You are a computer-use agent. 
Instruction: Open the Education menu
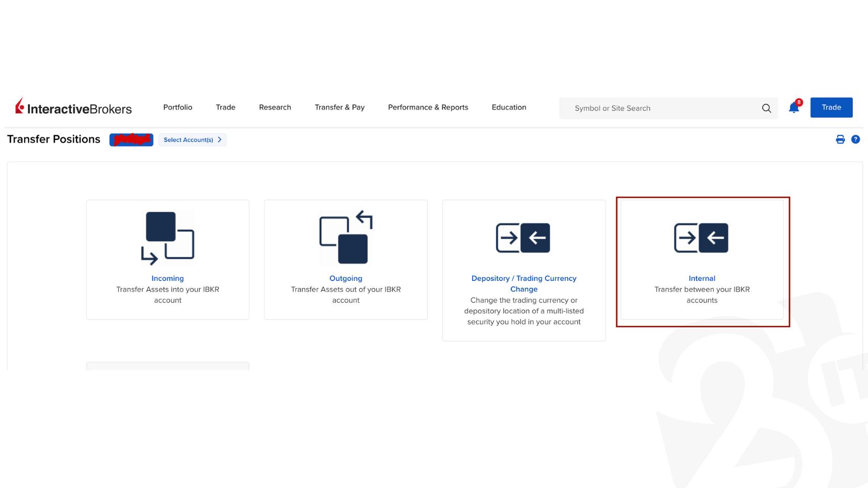click(509, 107)
